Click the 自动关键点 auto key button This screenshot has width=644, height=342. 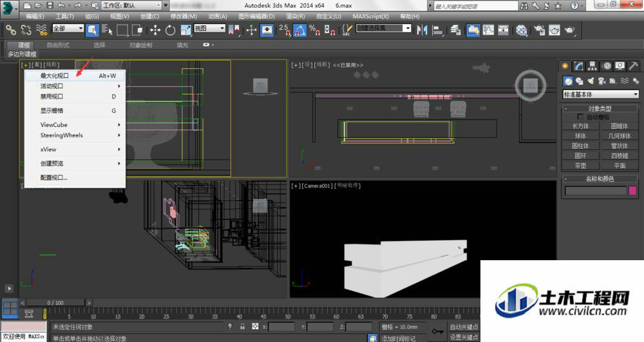[x=464, y=327]
